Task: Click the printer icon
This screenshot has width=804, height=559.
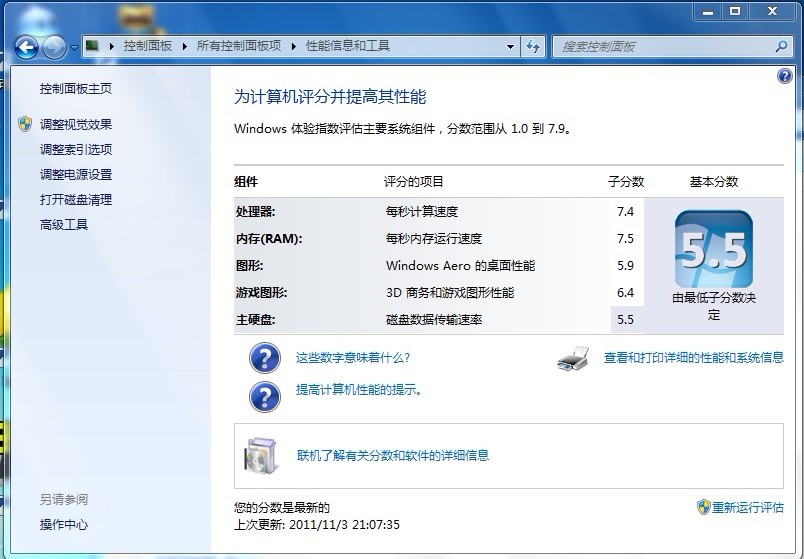Action: [573, 358]
